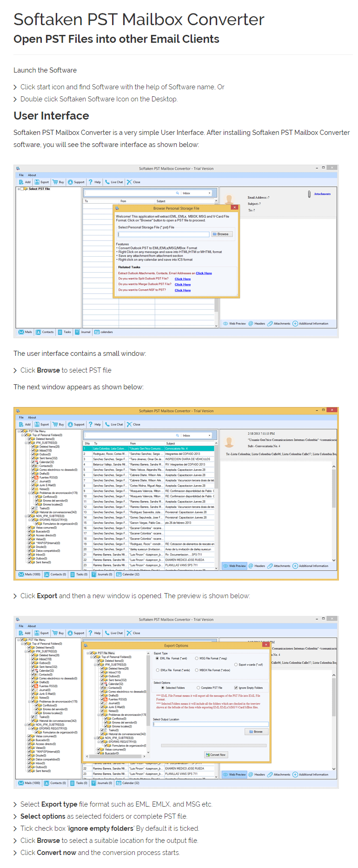Viewport: 358px width, 868px height.
Task: Click Buy cart icon in first screenshot
Action: tap(55, 182)
